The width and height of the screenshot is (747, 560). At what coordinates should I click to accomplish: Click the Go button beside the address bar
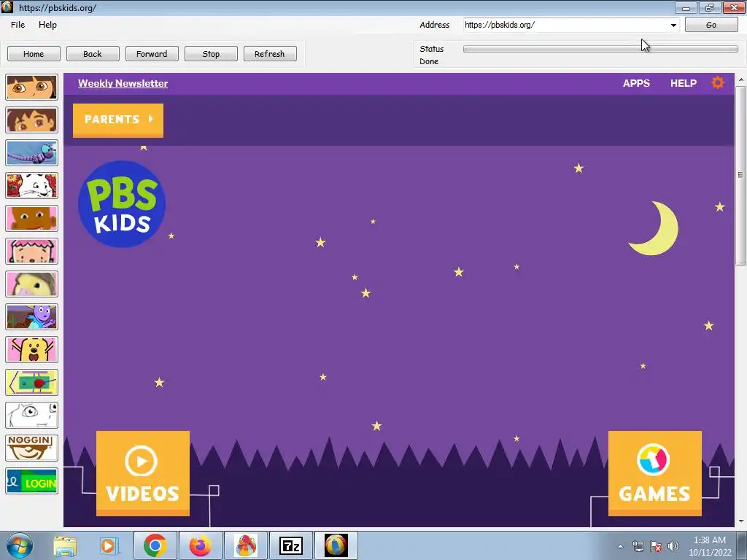pyautogui.click(x=711, y=25)
